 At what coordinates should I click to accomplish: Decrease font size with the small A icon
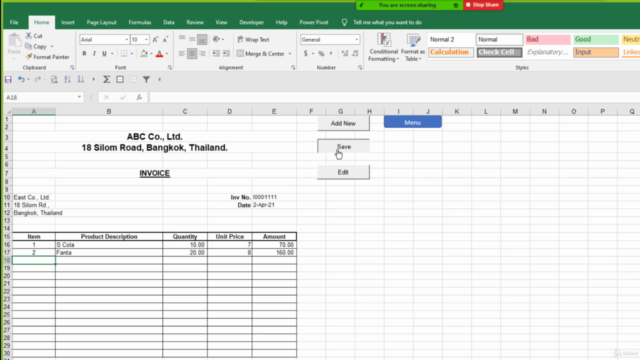165,40
